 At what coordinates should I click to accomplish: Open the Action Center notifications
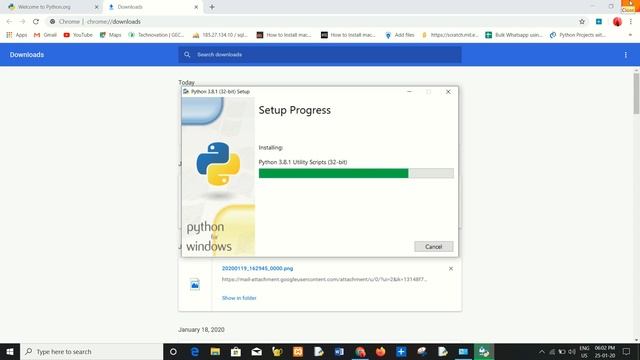(626, 351)
